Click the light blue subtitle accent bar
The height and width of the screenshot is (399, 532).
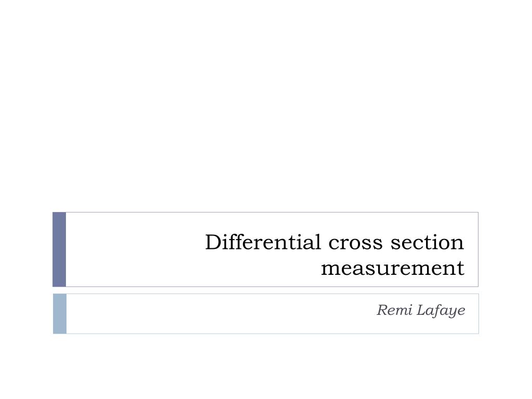coord(60,314)
